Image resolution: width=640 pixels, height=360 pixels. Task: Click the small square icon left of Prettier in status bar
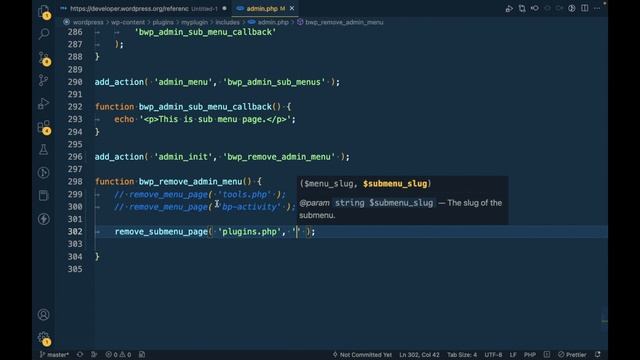click(x=547, y=355)
